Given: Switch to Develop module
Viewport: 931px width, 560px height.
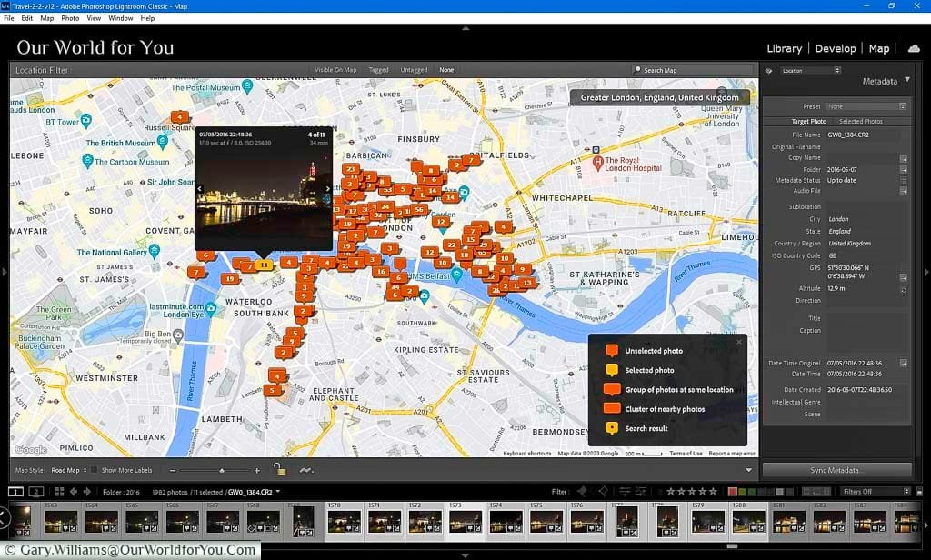Looking at the screenshot, I should coord(836,49).
